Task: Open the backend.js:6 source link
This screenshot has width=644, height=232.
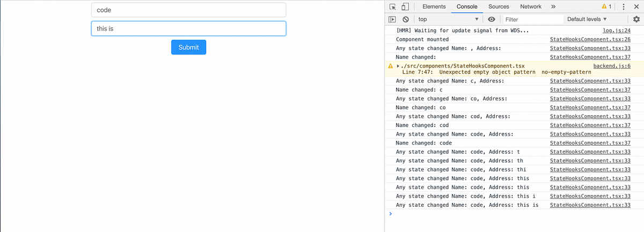Action: (x=612, y=65)
